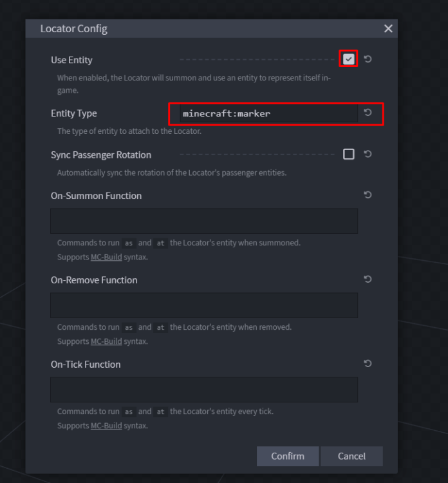Focus the On-Remove Function text area
Image resolution: width=448 pixels, height=483 pixels.
pos(204,305)
